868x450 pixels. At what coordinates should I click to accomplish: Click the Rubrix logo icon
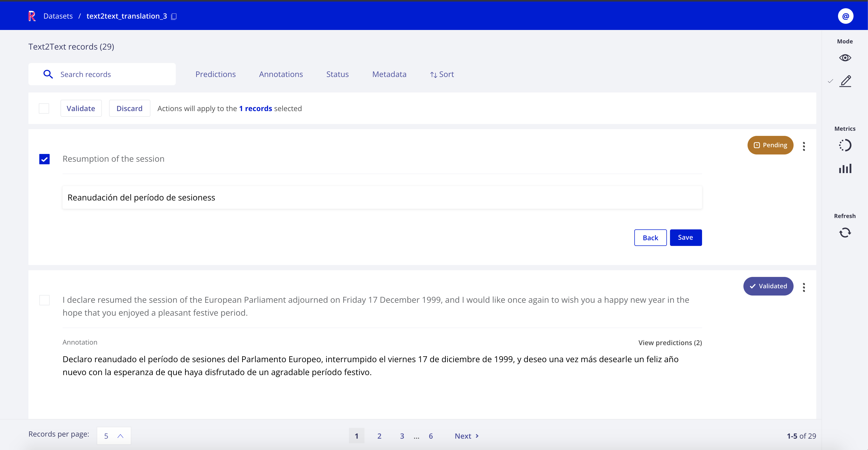click(32, 16)
